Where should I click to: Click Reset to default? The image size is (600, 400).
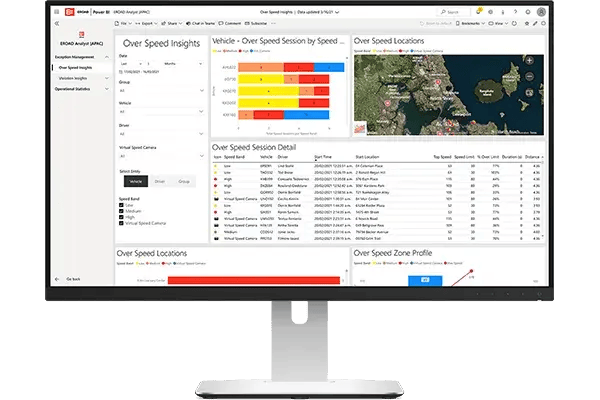pos(435,23)
